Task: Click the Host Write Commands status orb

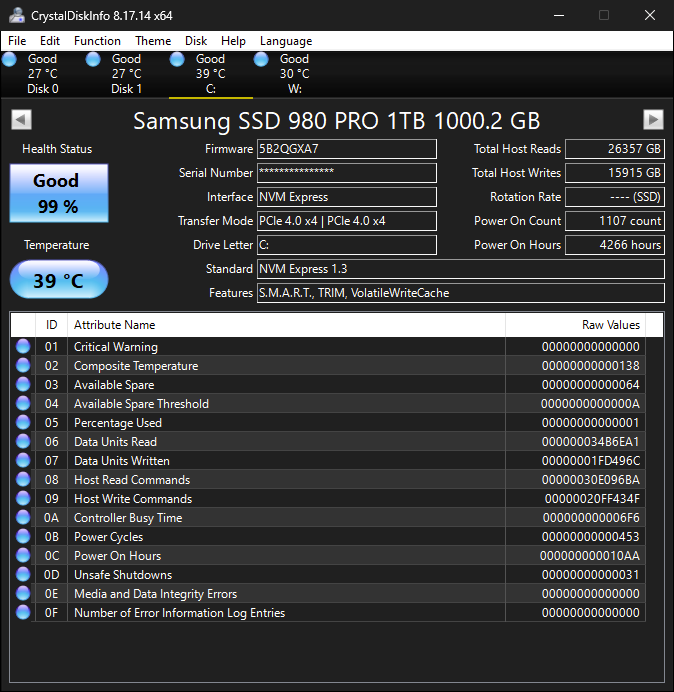Action: (23, 498)
